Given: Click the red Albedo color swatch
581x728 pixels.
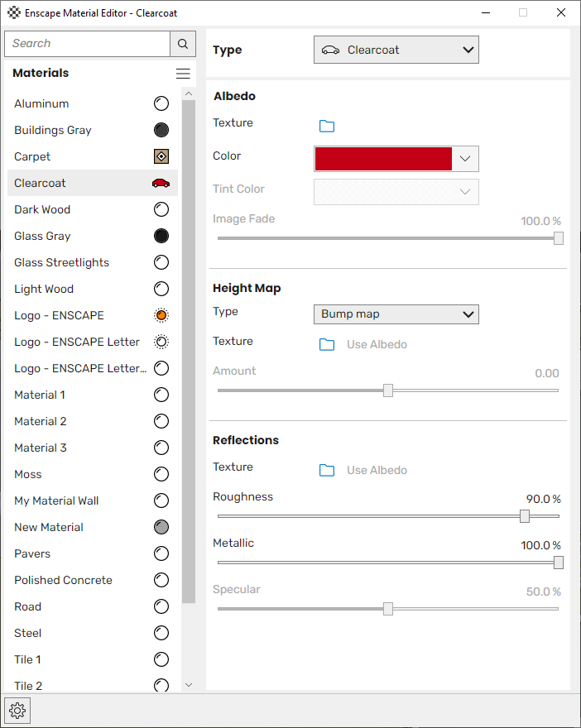Looking at the screenshot, I should point(383,159).
